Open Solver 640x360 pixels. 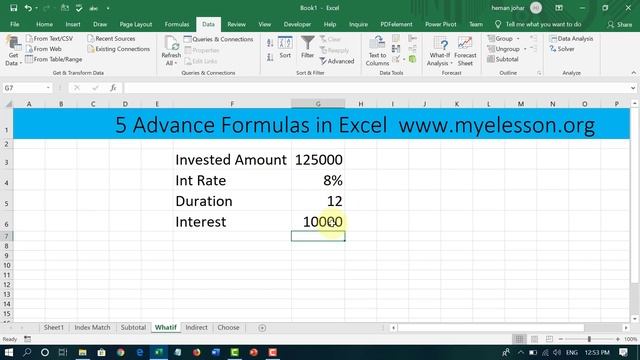(x=562, y=49)
